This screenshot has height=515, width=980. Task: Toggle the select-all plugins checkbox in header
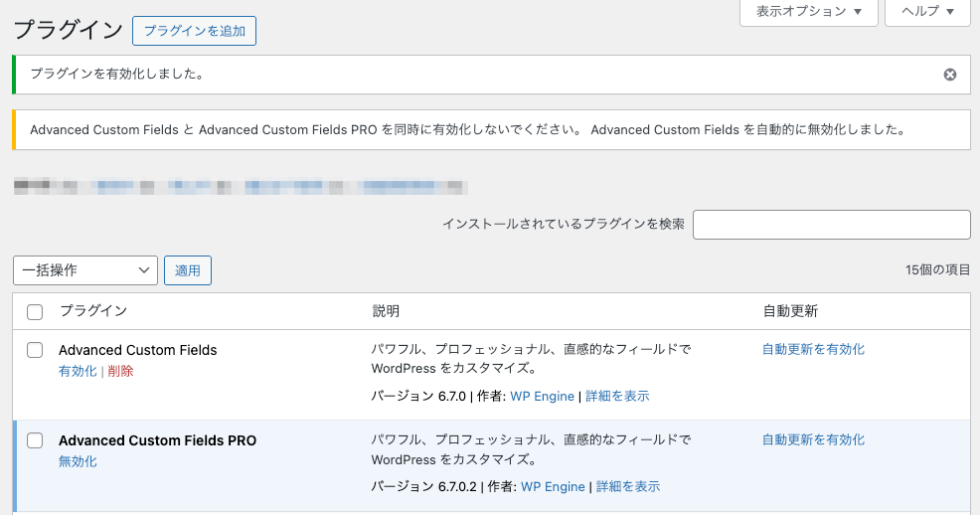[35, 312]
